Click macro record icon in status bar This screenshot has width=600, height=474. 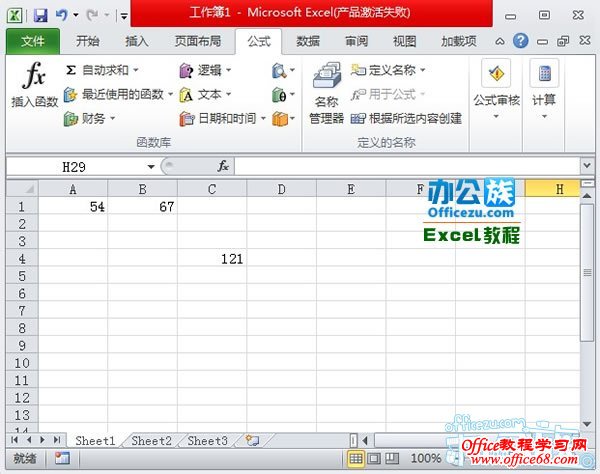[62, 458]
